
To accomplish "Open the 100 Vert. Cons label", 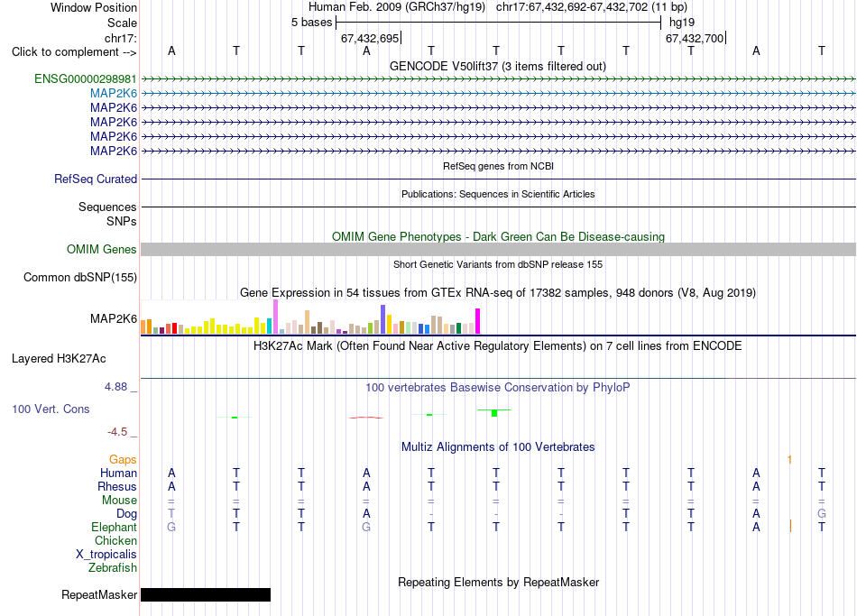I will coord(51,409).
